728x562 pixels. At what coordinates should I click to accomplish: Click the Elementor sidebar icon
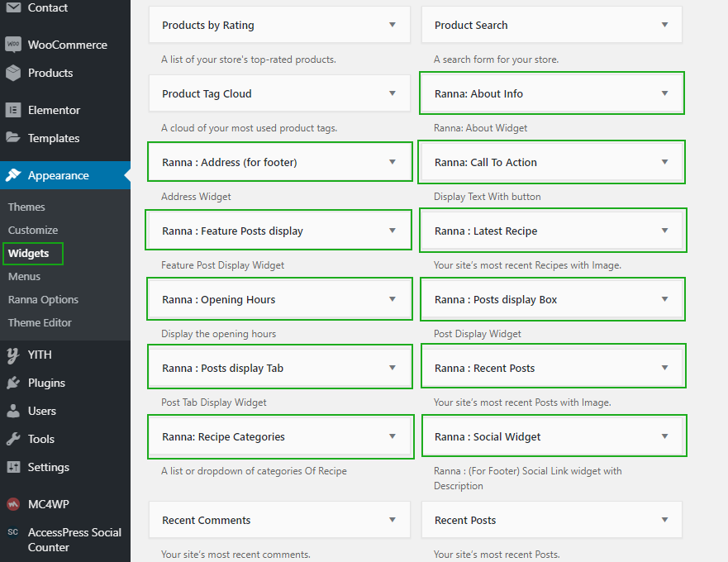click(x=13, y=110)
